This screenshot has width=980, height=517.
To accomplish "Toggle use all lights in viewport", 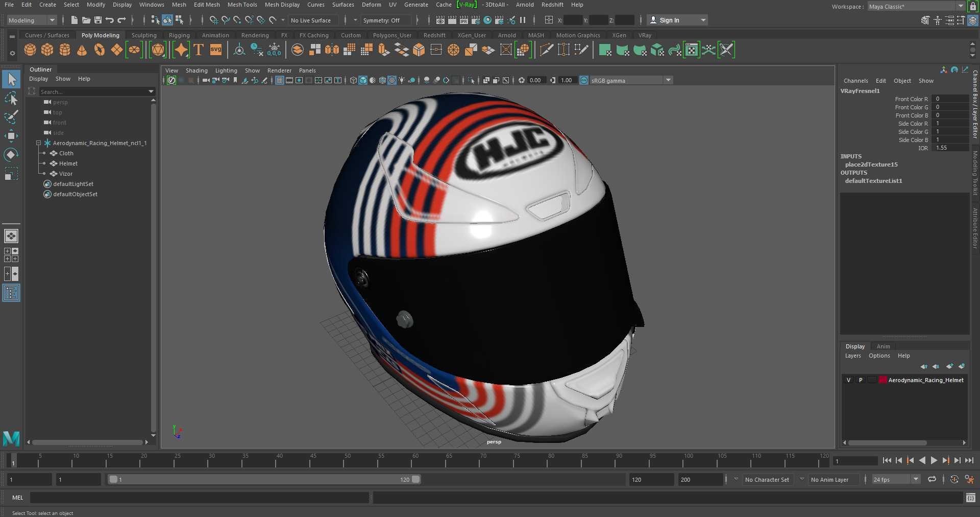I will pos(402,80).
